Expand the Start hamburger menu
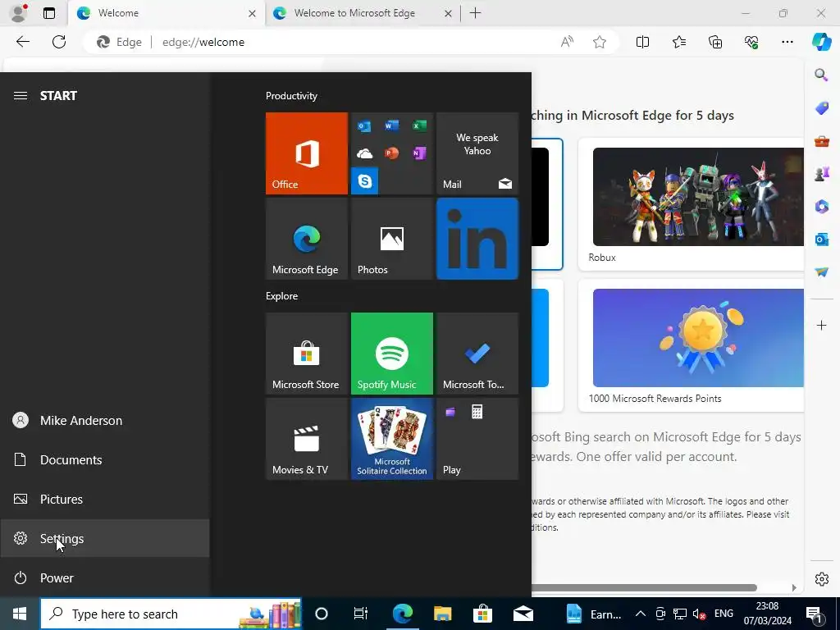840x630 pixels. [21, 96]
